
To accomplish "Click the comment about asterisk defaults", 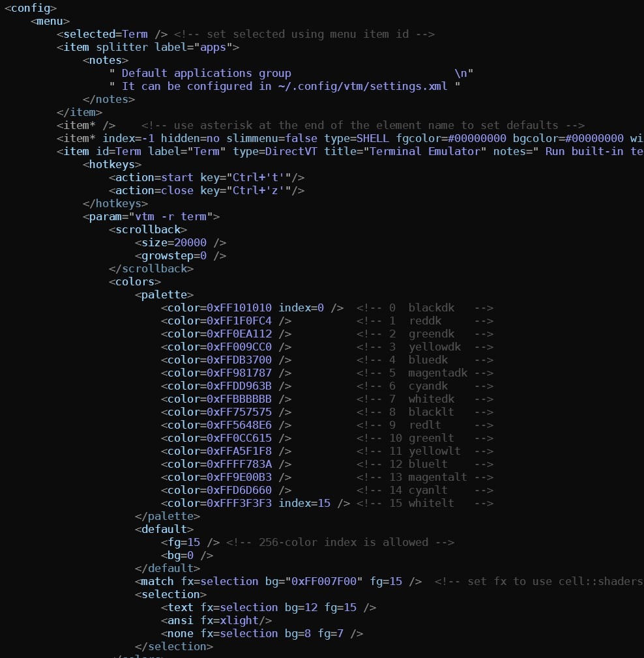I will [x=362, y=125].
